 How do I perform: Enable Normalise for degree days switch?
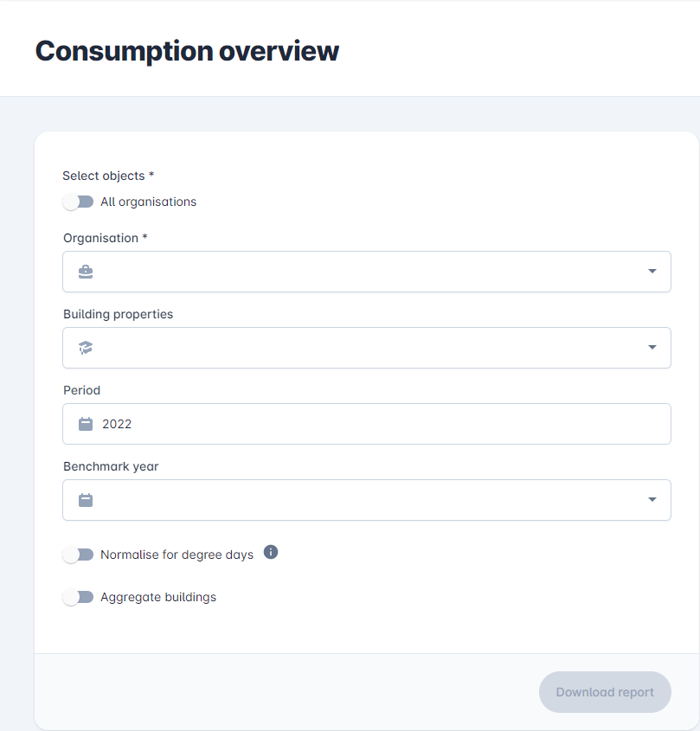(x=78, y=555)
